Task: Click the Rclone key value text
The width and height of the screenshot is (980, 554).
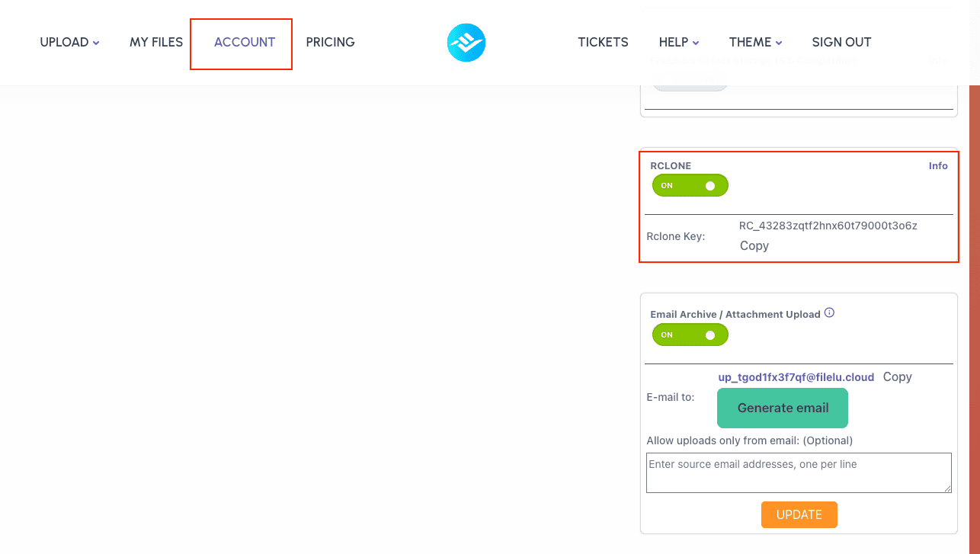Action: 828,226
